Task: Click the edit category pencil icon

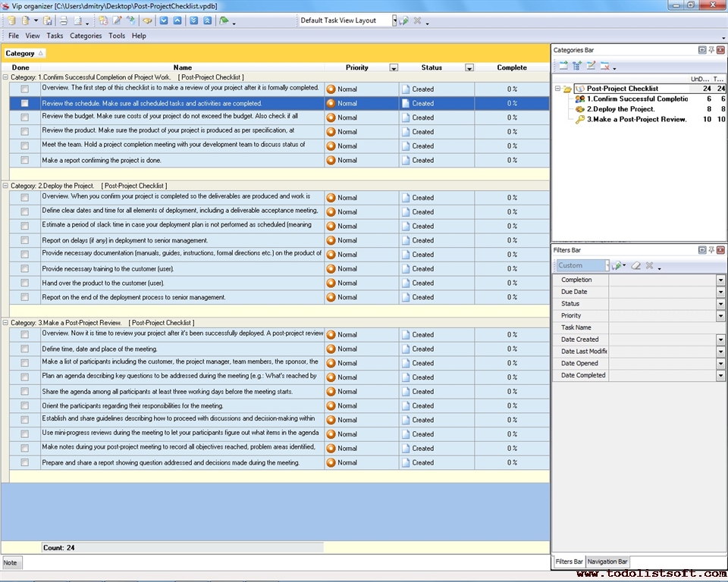Action: coord(591,66)
